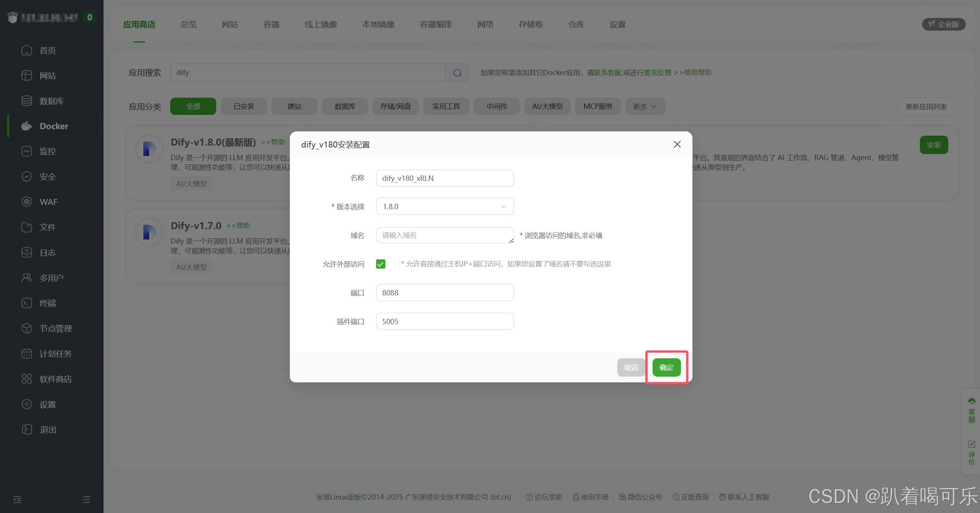Click the sidebar menu list icon
980x513 pixels.
pyautogui.click(x=86, y=500)
